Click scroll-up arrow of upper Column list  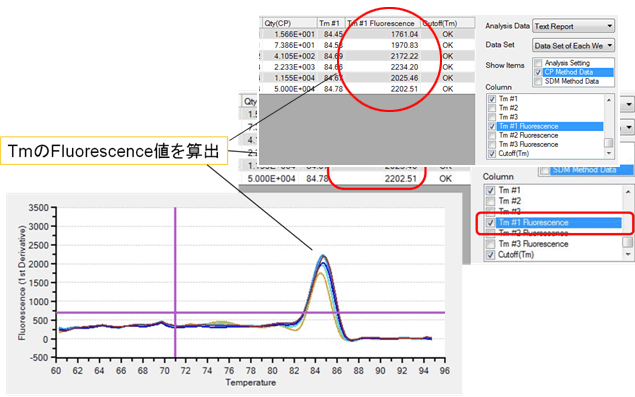coord(609,99)
